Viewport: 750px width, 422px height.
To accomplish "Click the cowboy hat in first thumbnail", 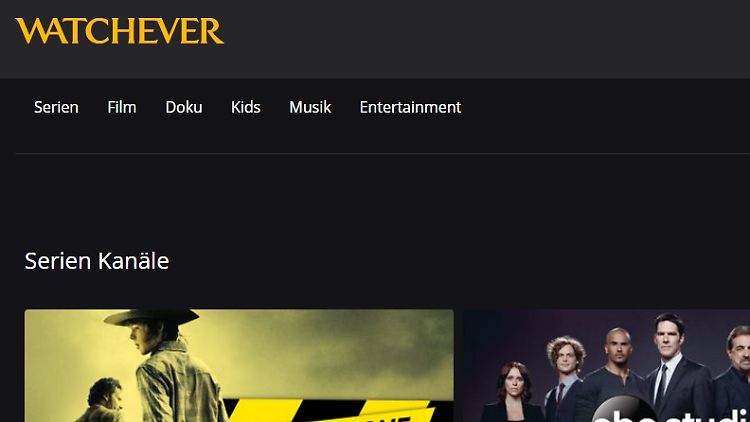I will click(152, 317).
